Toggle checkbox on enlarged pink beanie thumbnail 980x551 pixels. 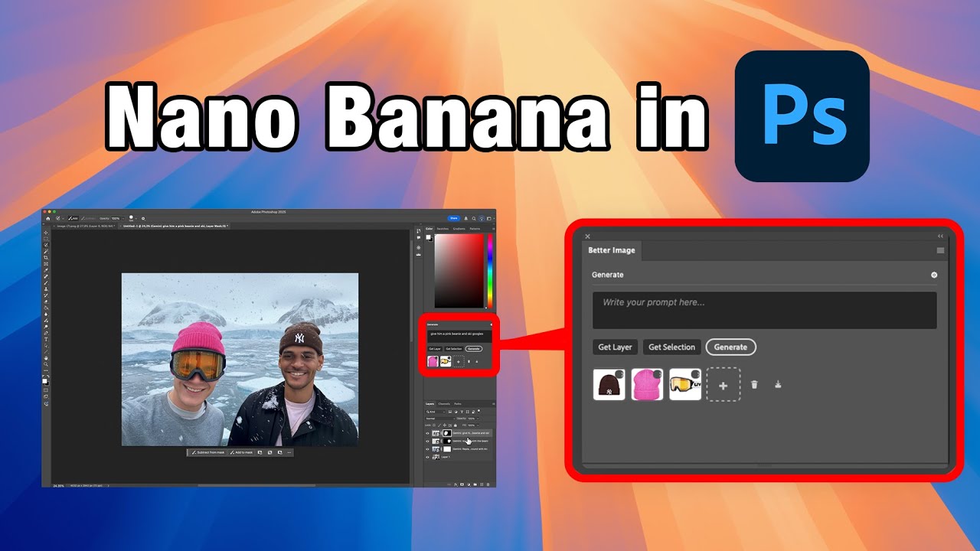tap(658, 374)
